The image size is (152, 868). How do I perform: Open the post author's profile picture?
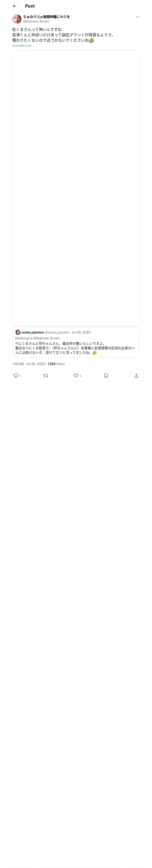tap(17, 19)
